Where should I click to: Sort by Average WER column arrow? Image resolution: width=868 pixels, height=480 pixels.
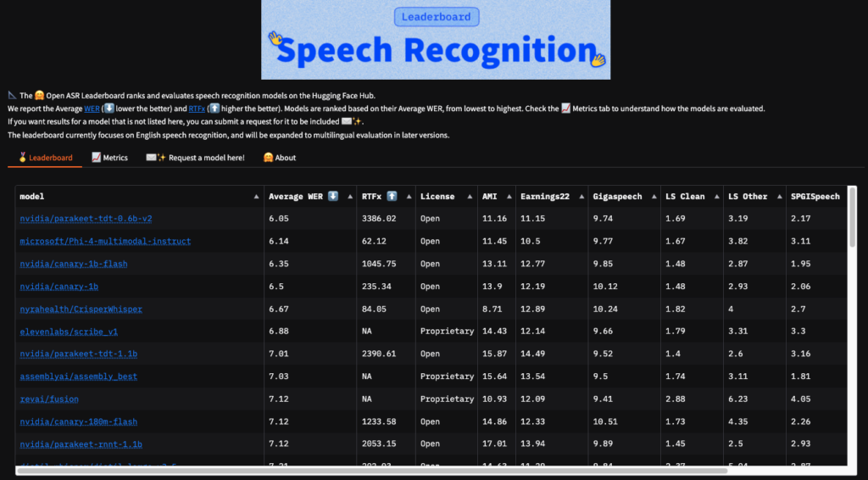pyautogui.click(x=350, y=197)
